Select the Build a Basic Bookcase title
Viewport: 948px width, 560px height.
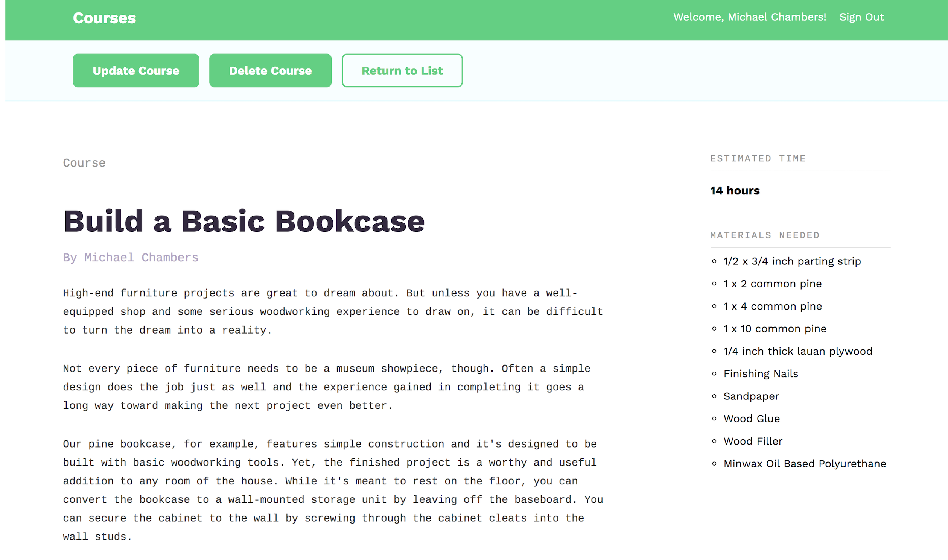click(x=243, y=222)
